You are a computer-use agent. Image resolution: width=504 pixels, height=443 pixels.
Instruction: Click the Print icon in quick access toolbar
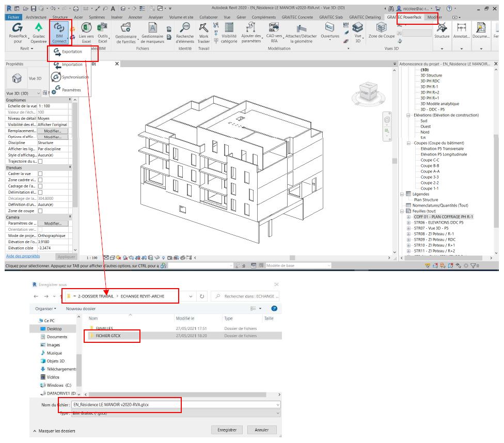click(x=75, y=9)
